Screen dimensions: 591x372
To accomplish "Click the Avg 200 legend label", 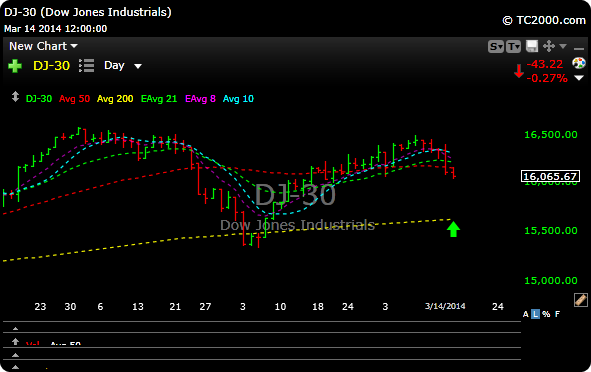I will (115, 99).
